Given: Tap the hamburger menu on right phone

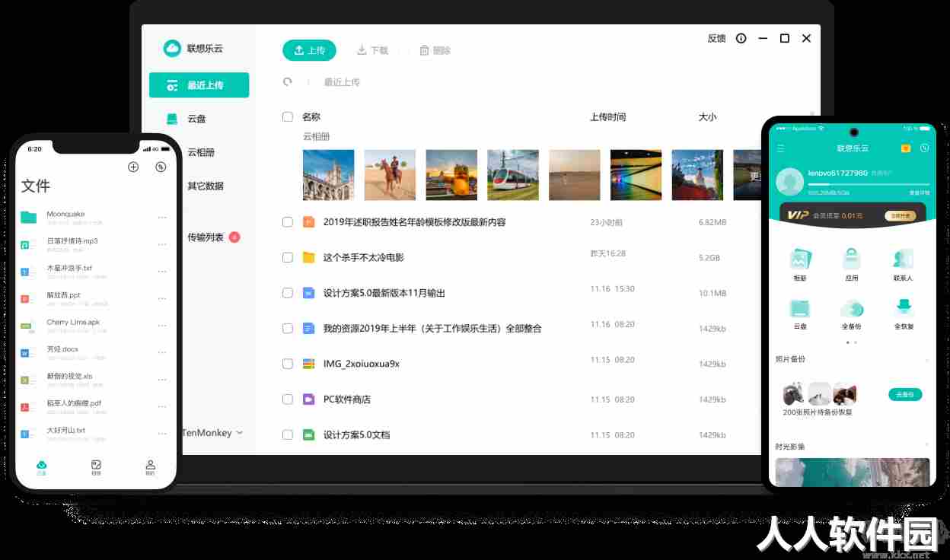Looking at the screenshot, I should tap(780, 148).
